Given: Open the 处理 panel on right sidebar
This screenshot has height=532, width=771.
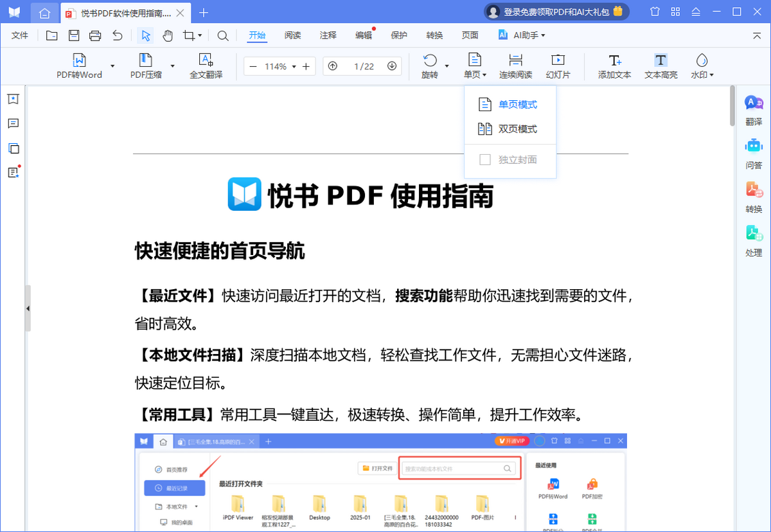Looking at the screenshot, I should [754, 240].
